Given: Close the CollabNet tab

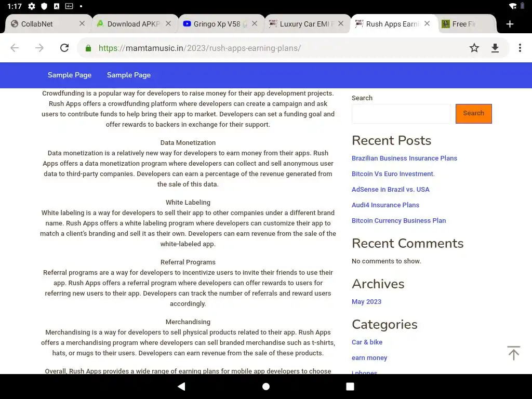Looking at the screenshot, I should (82, 23).
